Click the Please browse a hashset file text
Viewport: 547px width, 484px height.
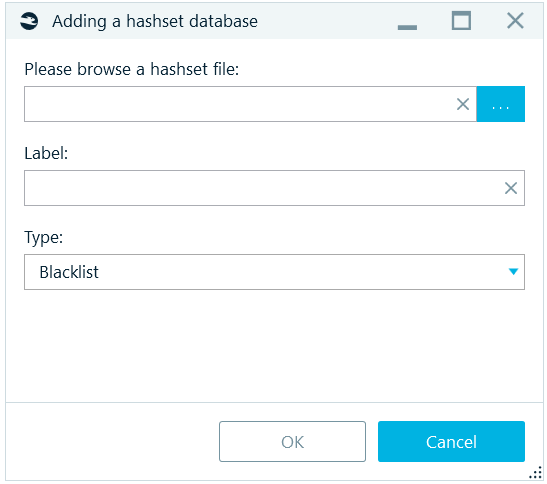132,69
